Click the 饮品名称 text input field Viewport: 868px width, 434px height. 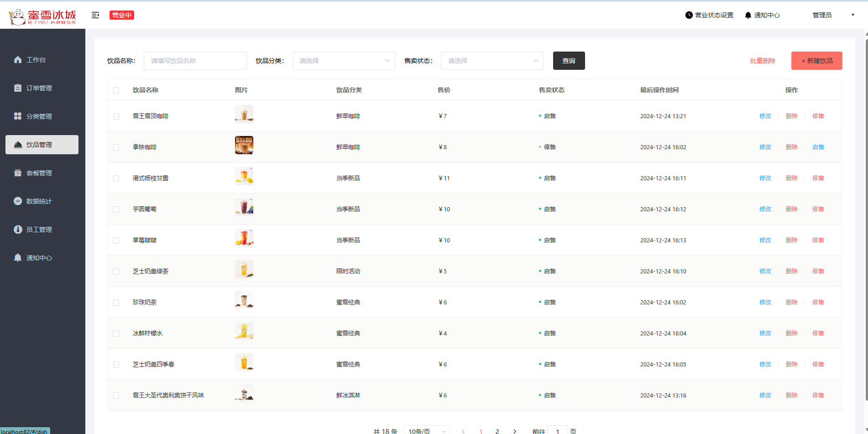(195, 61)
